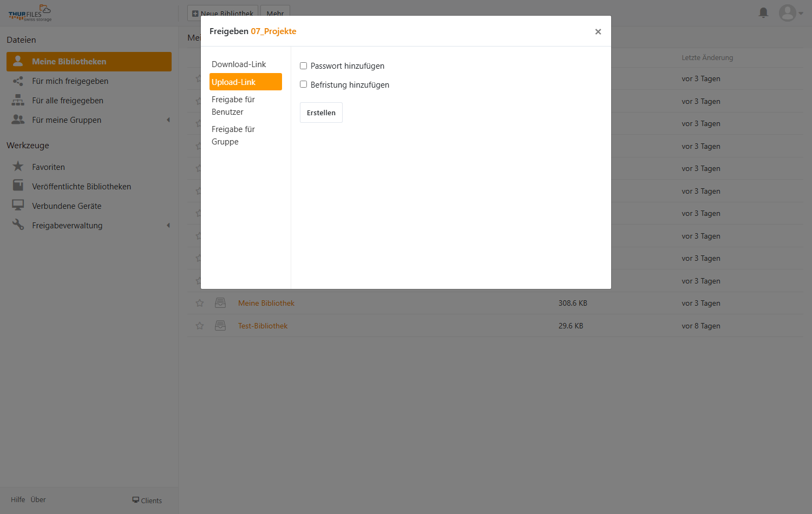The image size is (812, 514).
Task: Click the ThurFiles logo
Action: coord(30,13)
